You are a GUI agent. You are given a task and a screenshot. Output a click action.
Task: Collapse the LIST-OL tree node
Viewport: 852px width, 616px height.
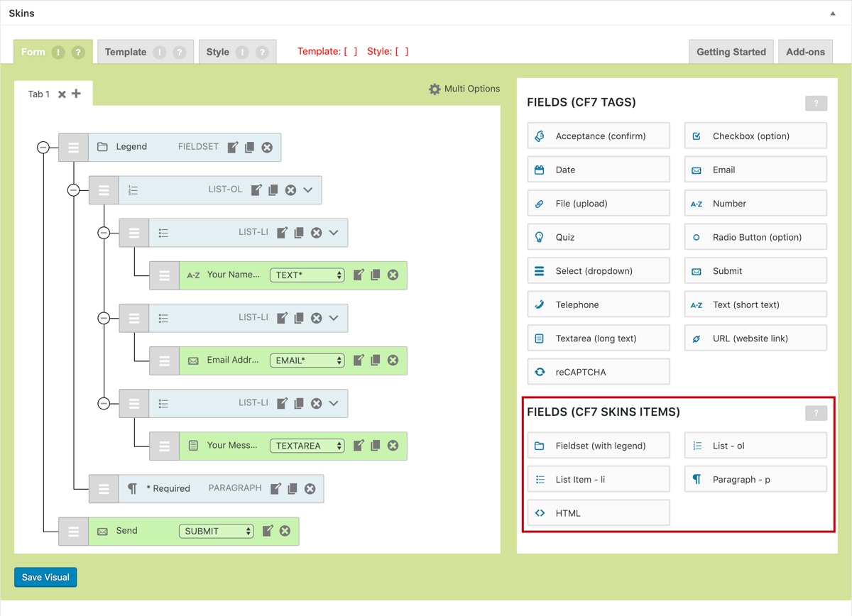coord(73,190)
